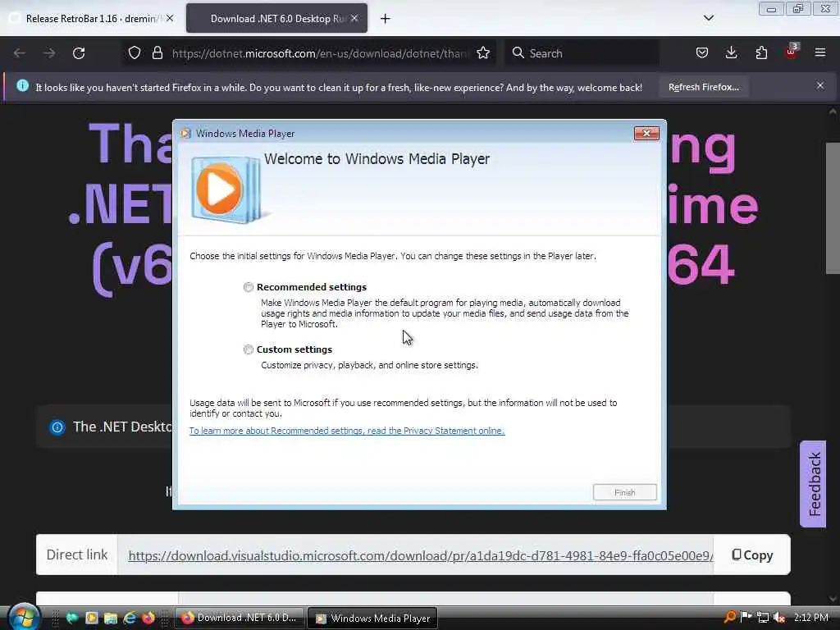Open the Windows Start orb
Image resolution: width=840 pixels, height=630 pixels.
(23, 617)
